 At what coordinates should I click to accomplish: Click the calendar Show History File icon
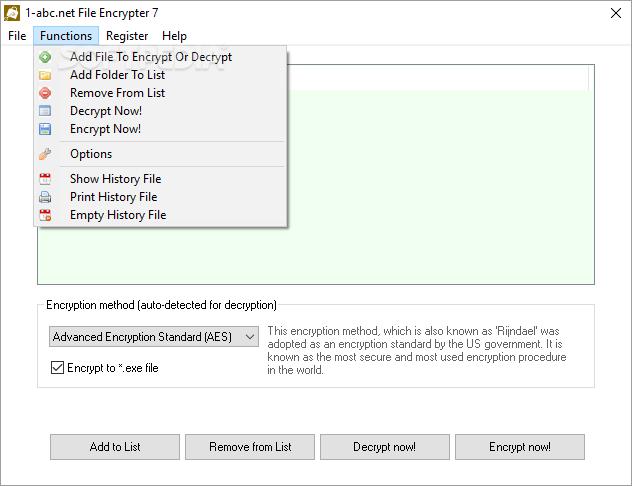(45, 179)
